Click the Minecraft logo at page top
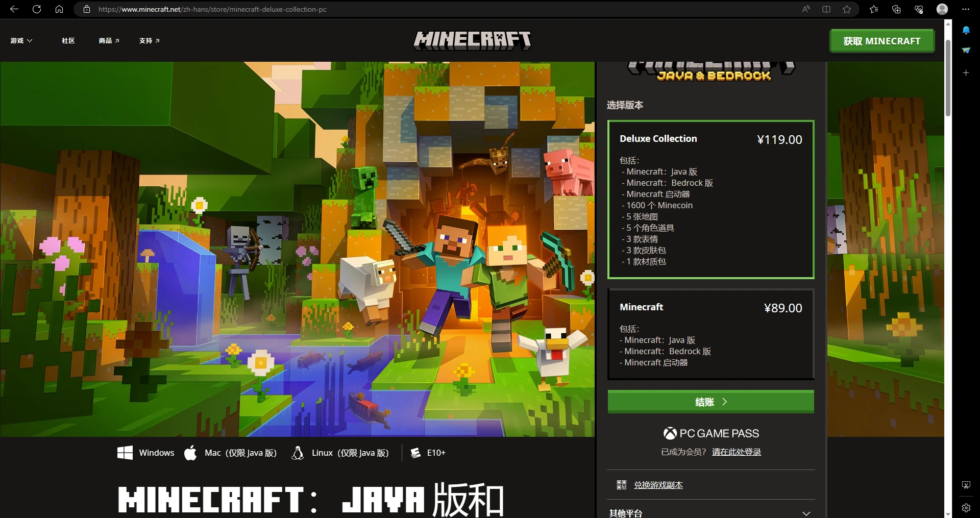980x518 pixels. coord(472,40)
